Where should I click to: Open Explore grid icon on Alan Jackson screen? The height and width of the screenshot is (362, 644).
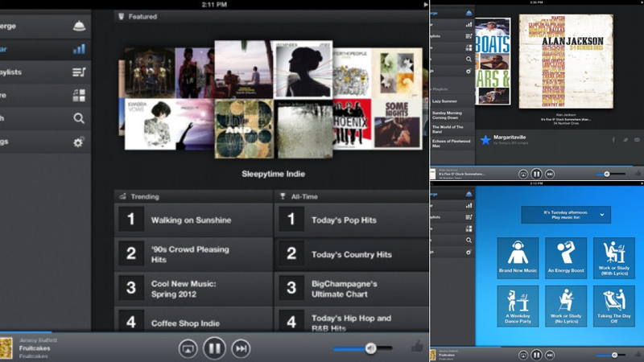tap(469, 47)
